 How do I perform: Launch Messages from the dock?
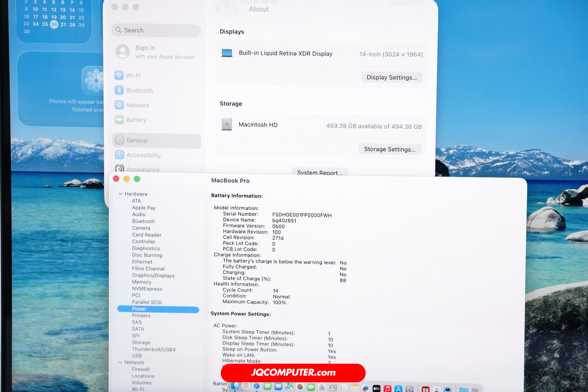pyautogui.click(x=268, y=386)
